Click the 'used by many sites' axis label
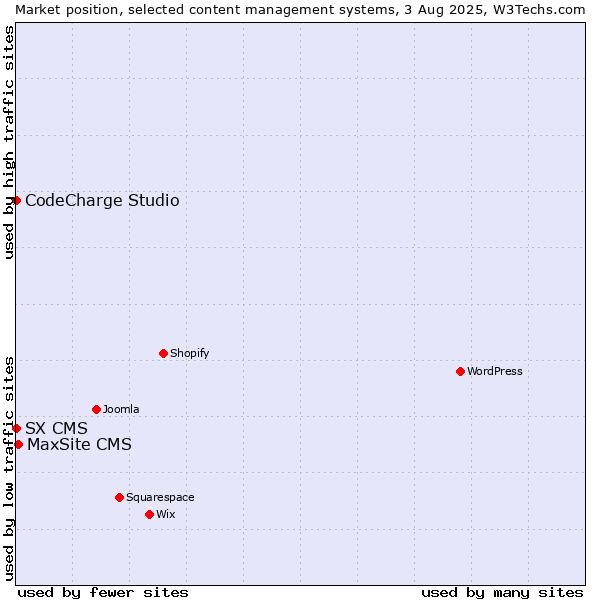 (502, 593)
